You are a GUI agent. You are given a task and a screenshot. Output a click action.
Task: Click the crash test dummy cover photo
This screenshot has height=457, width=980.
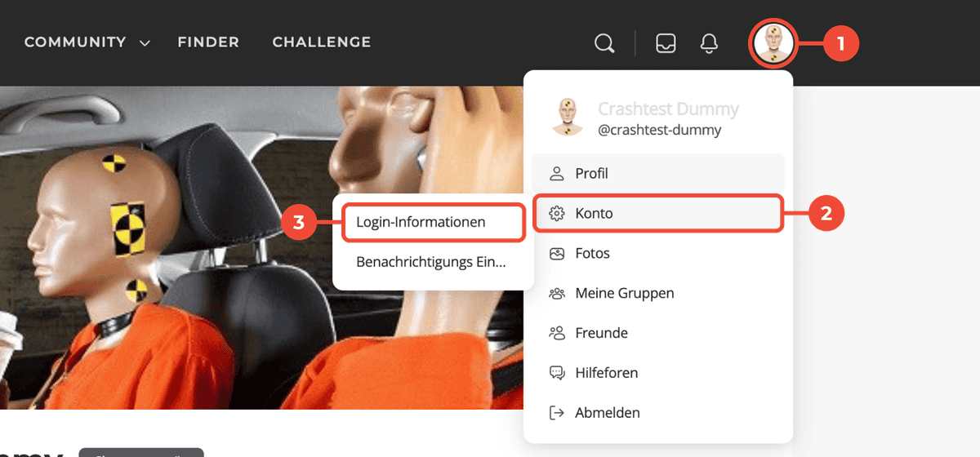click(261, 247)
